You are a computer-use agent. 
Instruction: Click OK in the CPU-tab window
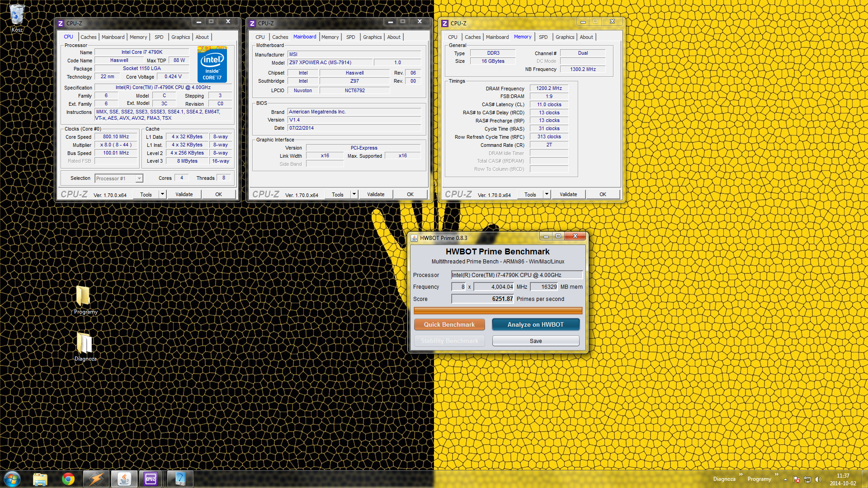click(218, 194)
